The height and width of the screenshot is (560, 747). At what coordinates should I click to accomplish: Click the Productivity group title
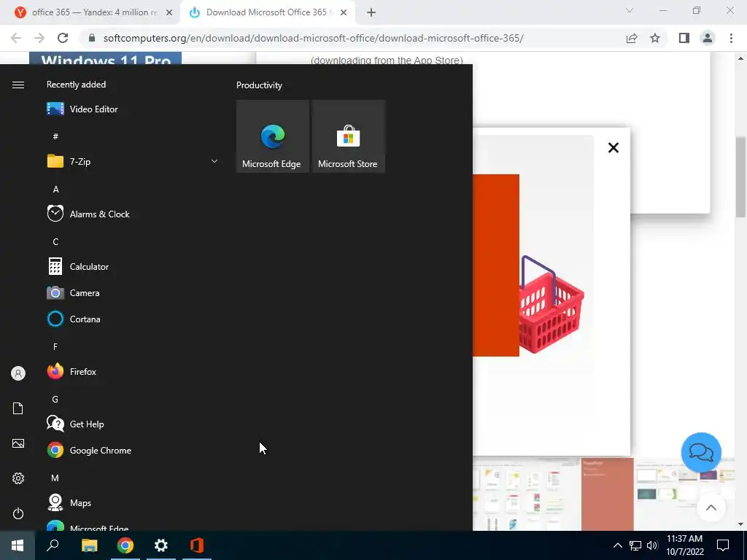coord(259,85)
